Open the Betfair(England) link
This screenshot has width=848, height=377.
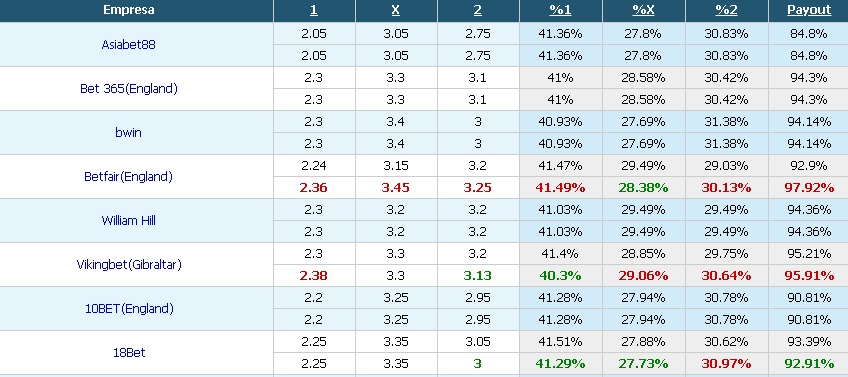(x=129, y=176)
